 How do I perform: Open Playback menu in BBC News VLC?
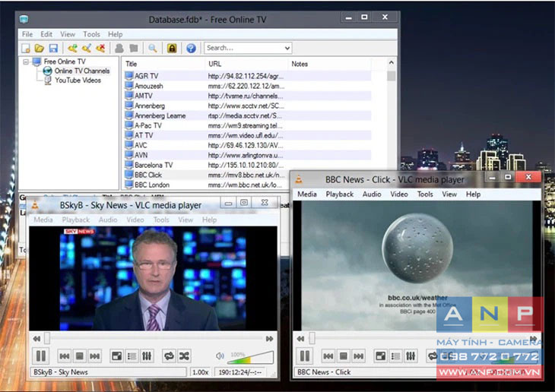pyautogui.click(x=340, y=194)
